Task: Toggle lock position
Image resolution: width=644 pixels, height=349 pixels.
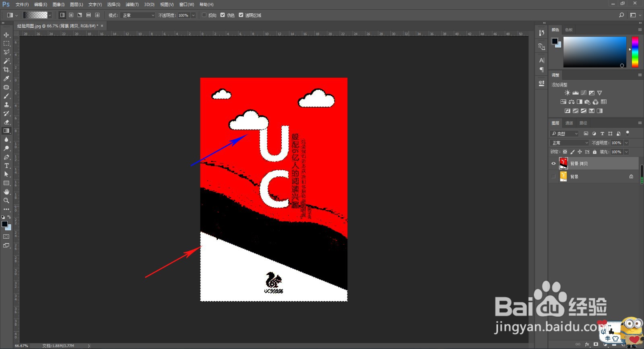Action: pyautogui.click(x=580, y=152)
